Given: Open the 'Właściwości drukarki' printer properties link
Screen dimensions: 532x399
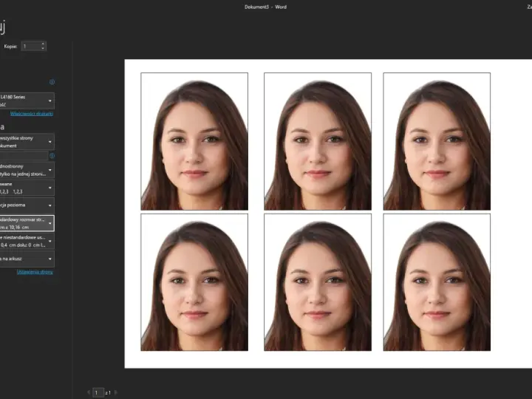Looking at the screenshot, I should pos(32,114).
